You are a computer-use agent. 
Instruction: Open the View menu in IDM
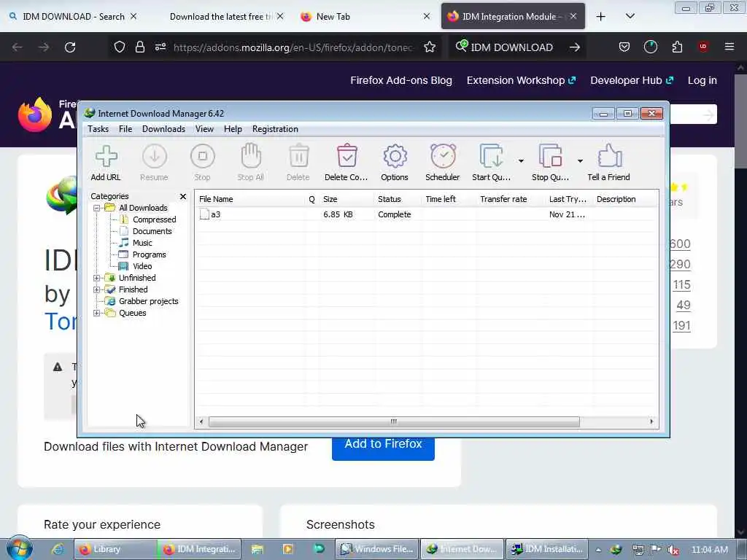204,129
